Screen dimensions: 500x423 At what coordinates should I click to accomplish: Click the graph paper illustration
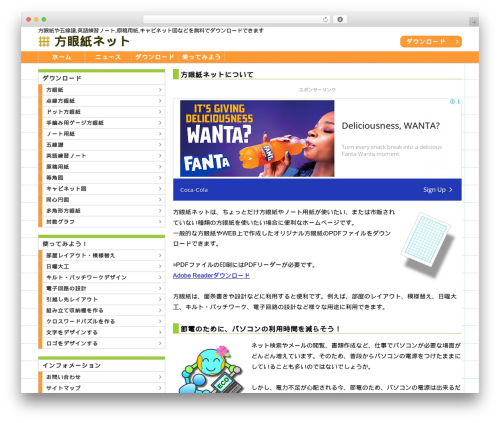(428, 244)
